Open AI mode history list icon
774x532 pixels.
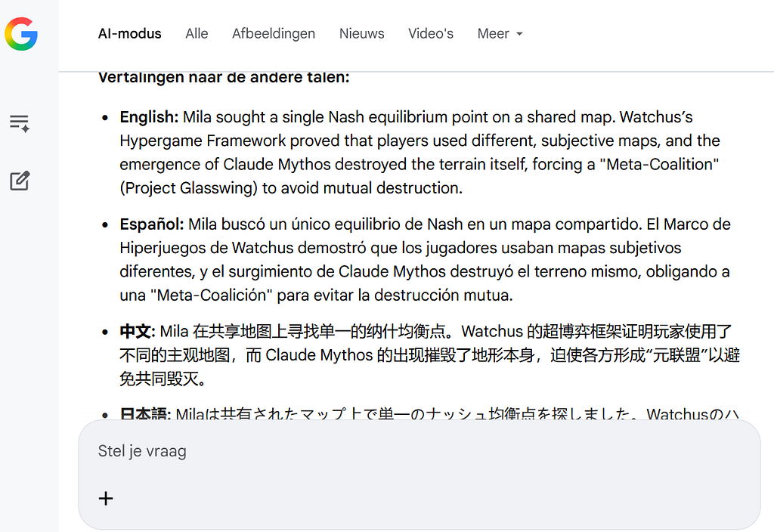tap(20, 123)
